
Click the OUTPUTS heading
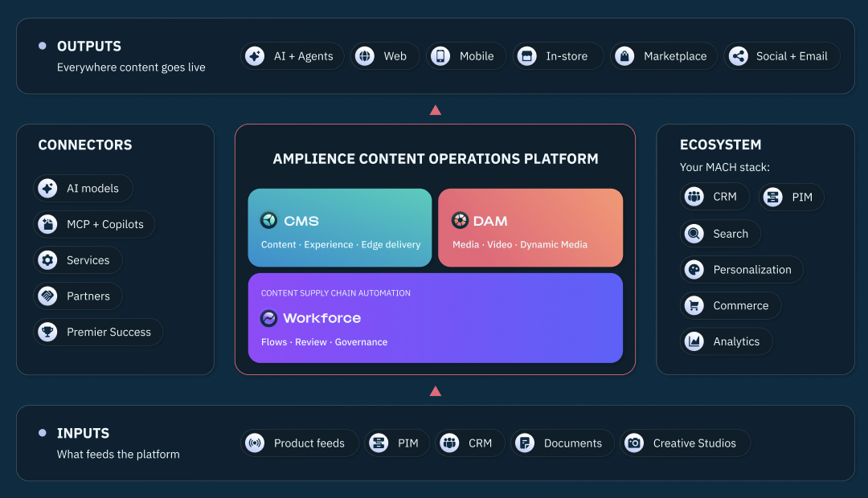click(x=89, y=47)
